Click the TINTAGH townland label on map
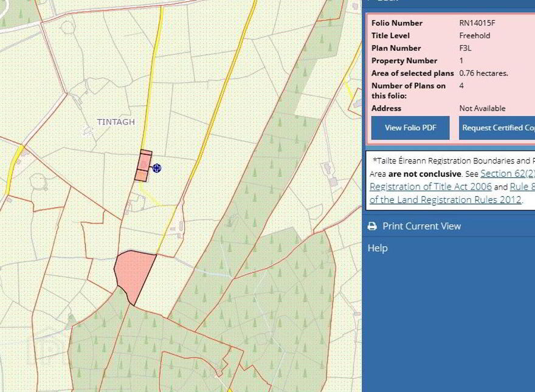Screen dimensions: 535x392 [x=116, y=122]
